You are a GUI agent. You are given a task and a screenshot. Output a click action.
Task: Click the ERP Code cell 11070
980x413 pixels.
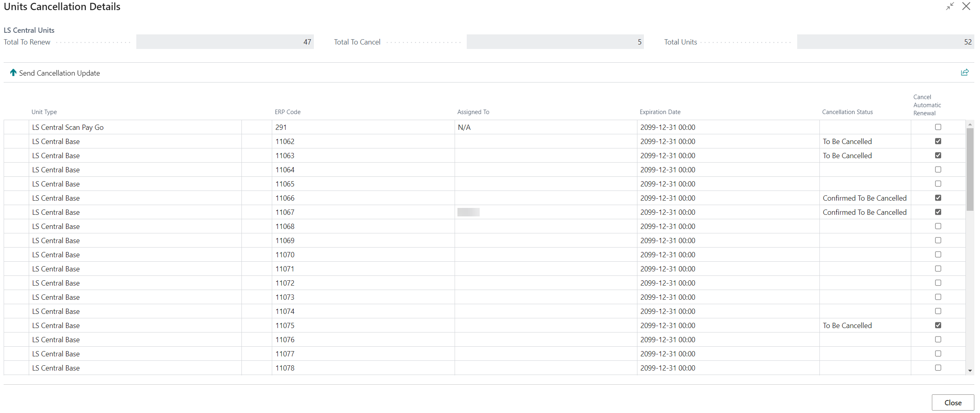[363, 254]
